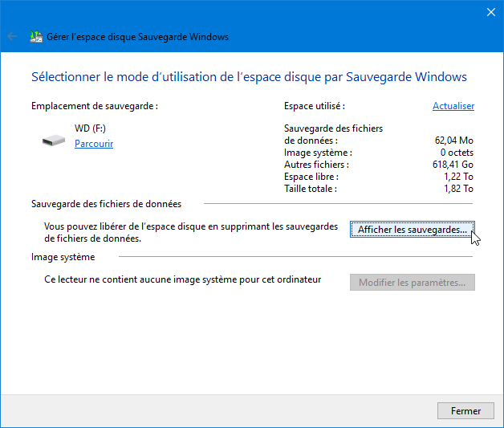The image size is (504, 428).
Task: Click the Emplacement de sauvegarde label
Action: point(95,106)
